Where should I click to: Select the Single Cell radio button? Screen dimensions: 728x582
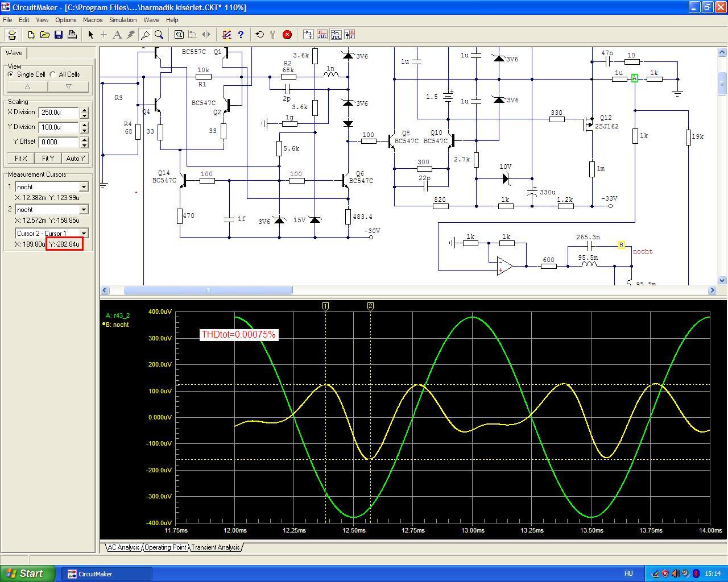[11, 74]
